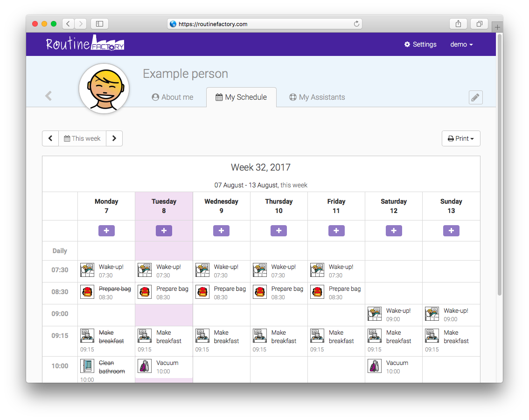Image resolution: width=529 pixels, height=420 pixels.
Task: Advance to next week arrow
Action: click(x=114, y=138)
